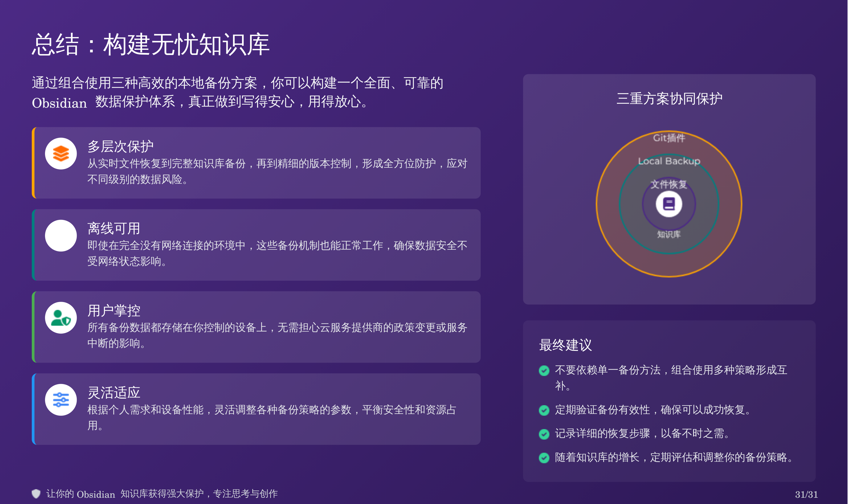Click the 三重方案协同保护 diagram title
The height and width of the screenshot is (504, 848).
coord(669,99)
